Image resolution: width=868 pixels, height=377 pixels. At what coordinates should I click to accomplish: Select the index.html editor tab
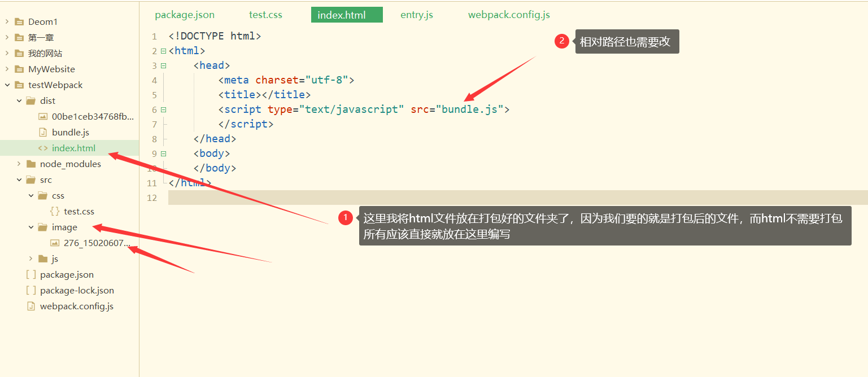click(x=347, y=15)
